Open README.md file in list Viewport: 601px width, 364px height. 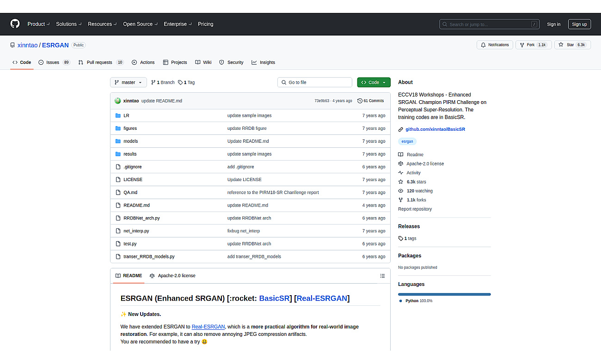pyautogui.click(x=136, y=205)
